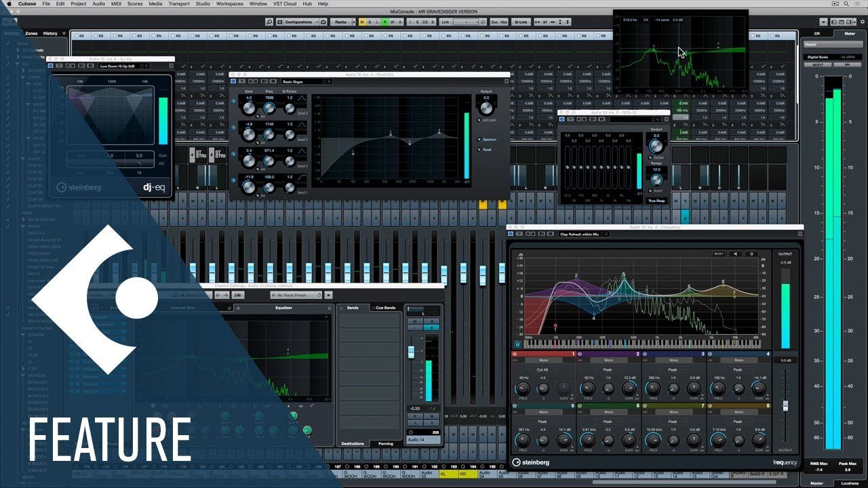Screen dimensions: 868x488
Task: Click the Racks button in MixConsole toolbar
Action: [x=340, y=22]
